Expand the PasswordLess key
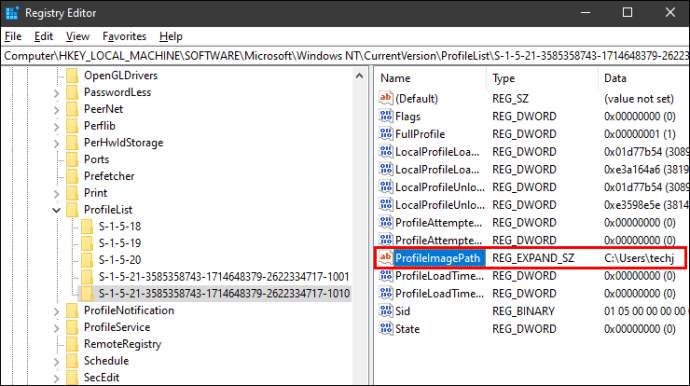This screenshot has height=386, width=690. click(x=56, y=93)
